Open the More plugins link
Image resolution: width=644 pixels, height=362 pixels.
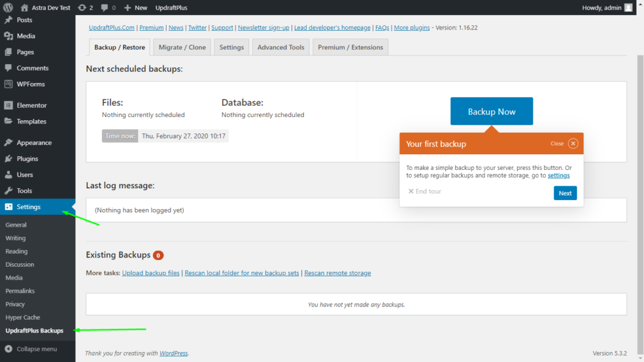tap(411, 28)
